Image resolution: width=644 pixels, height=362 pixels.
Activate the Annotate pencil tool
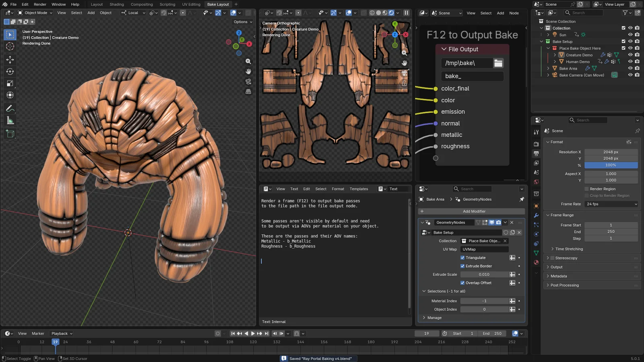click(10, 109)
